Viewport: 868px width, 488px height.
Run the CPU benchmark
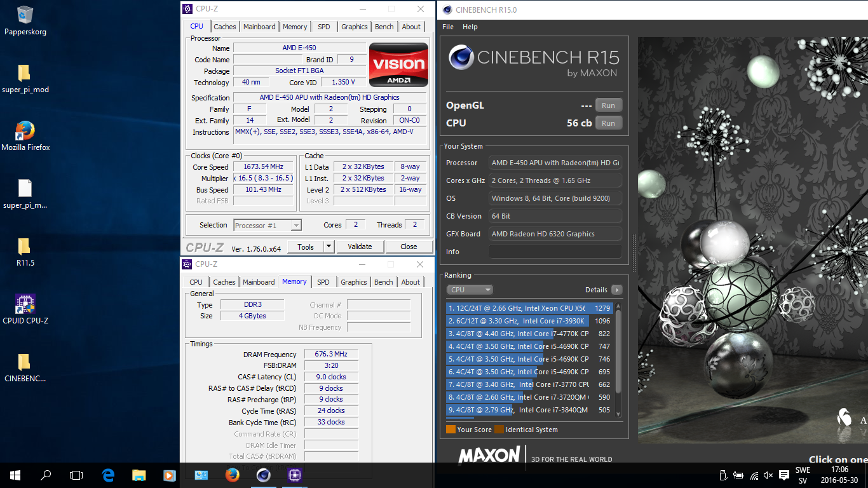(x=608, y=123)
